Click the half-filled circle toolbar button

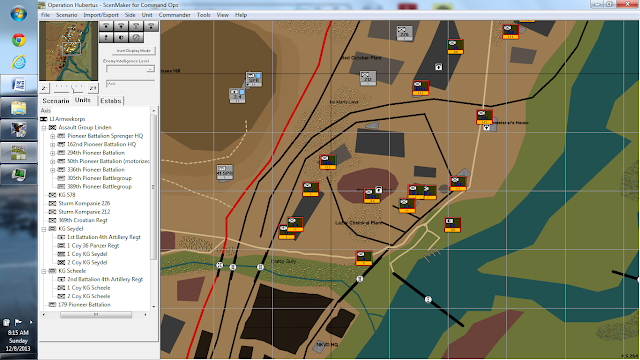[x=121, y=37]
